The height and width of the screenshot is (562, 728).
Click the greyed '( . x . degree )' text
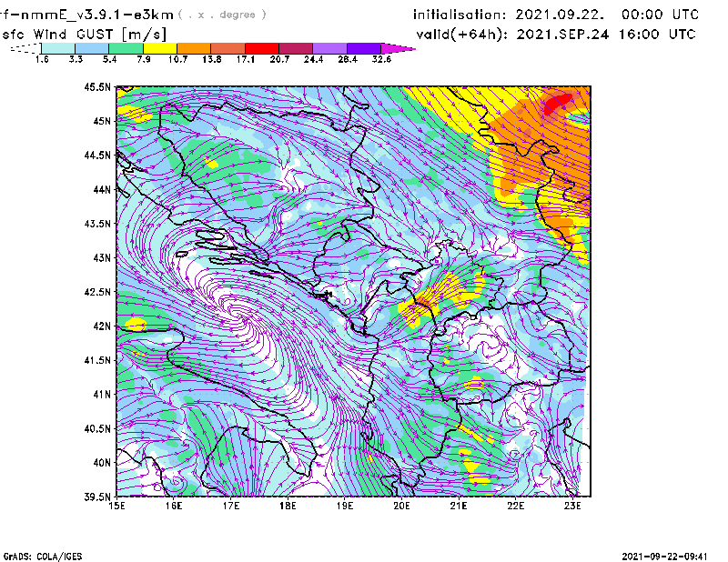point(222,15)
